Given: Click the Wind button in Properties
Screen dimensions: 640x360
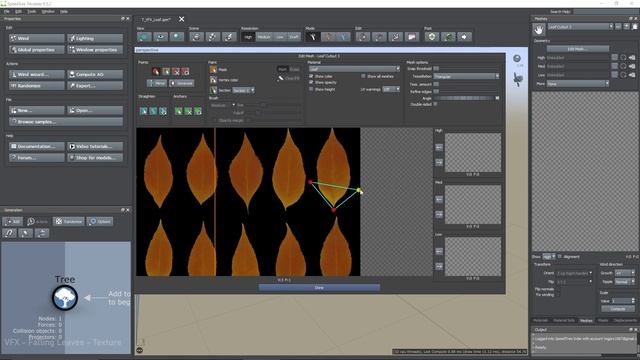Looking at the screenshot, I should point(37,38).
